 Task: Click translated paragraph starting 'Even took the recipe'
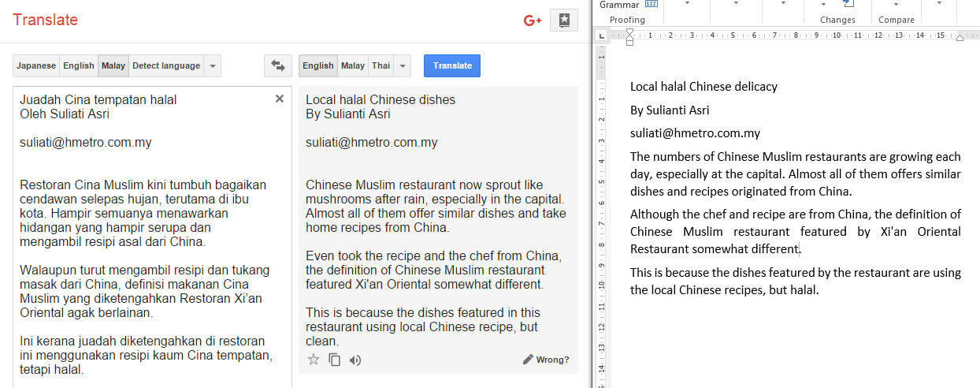(x=434, y=270)
